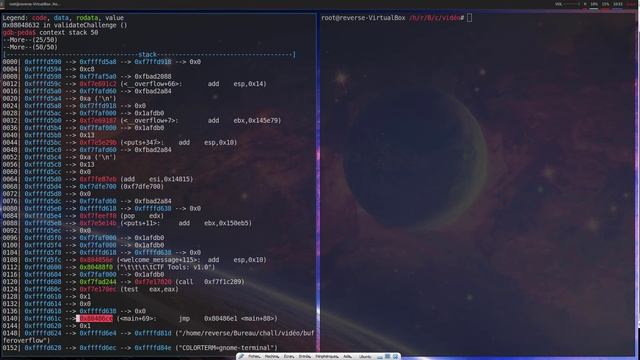Adjust the VOL slider in top bar

[x=572, y=4]
